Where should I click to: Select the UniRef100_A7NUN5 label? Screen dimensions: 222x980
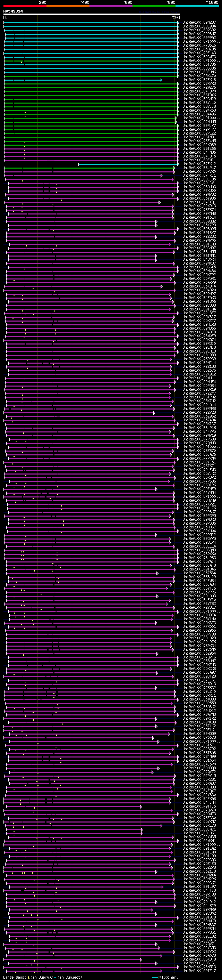tap(199, 122)
